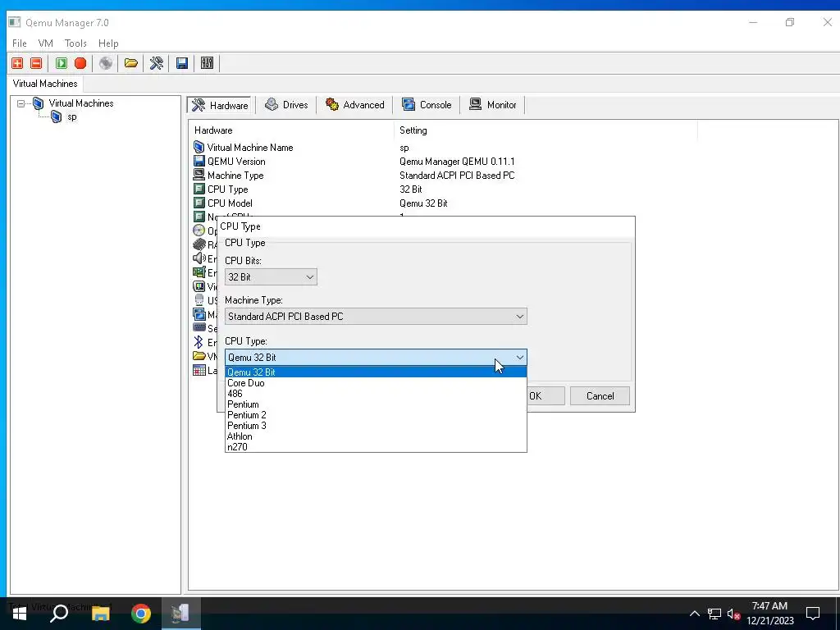
Task: Open the File menu
Action: pos(20,43)
